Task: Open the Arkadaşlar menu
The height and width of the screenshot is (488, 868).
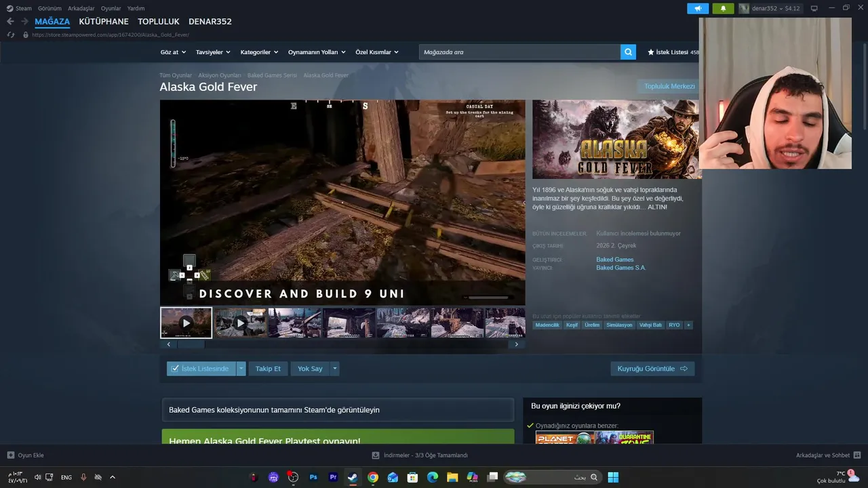Action: 81,8
